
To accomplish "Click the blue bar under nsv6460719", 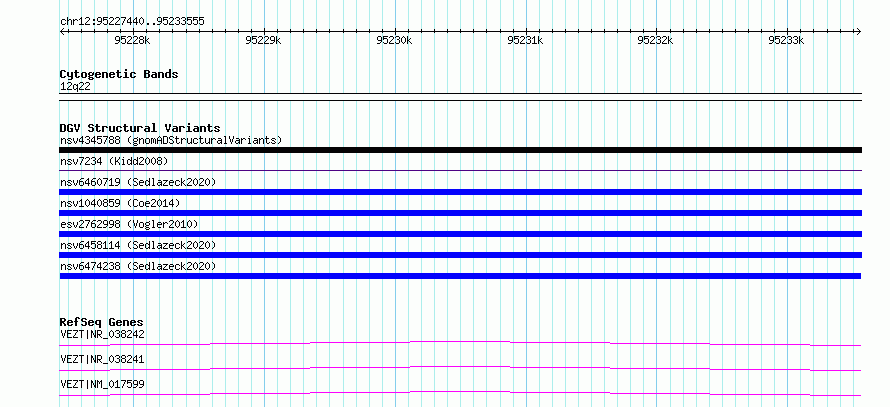I will pos(461,192).
